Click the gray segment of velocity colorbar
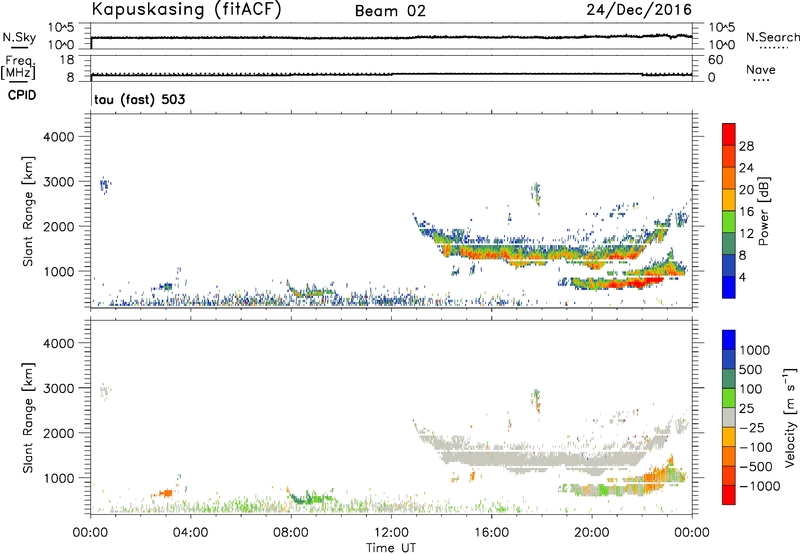The width and height of the screenshot is (800, 554). pyautogui.click(x=729, y=417)
